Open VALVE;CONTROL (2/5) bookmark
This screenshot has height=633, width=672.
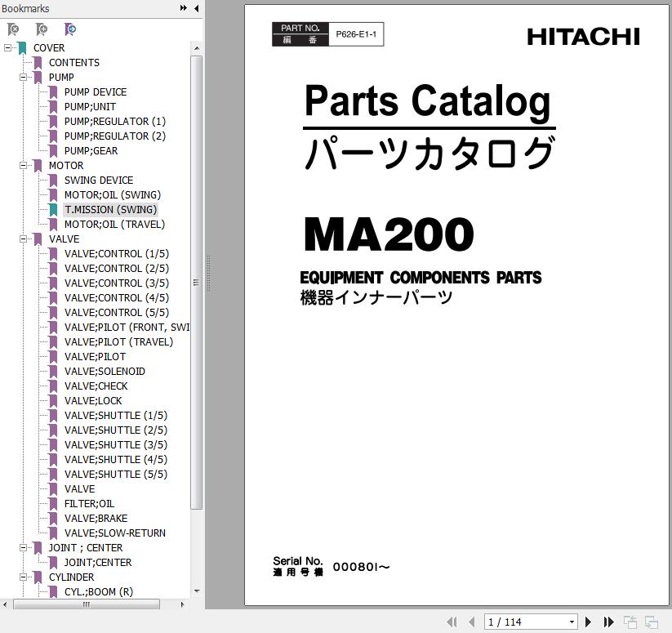[x=117, y=268]
